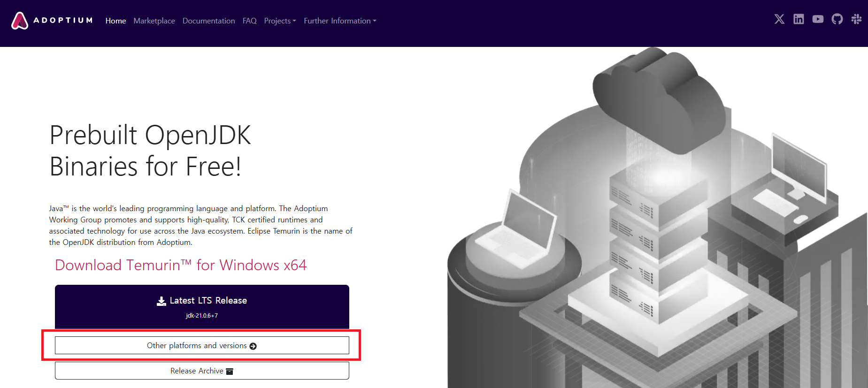Click the 'Prebuilt OpenJDK Binaries for Free!' heading

click(x=150, y=151)
